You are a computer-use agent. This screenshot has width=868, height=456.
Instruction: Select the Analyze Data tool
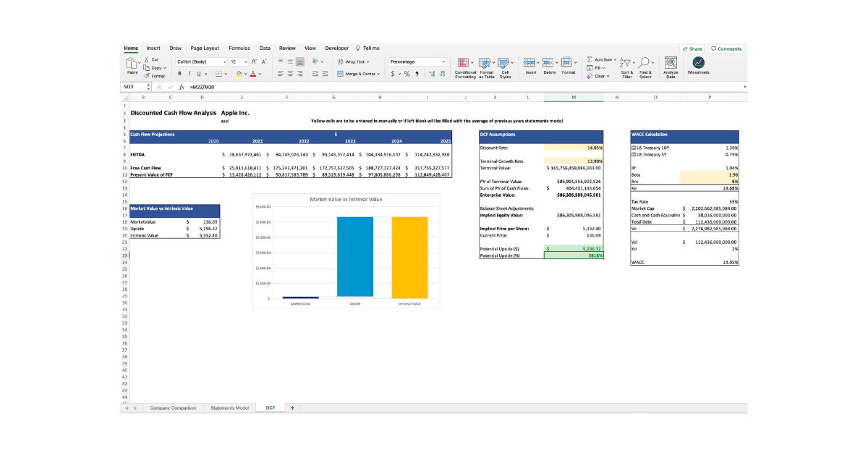671,64
